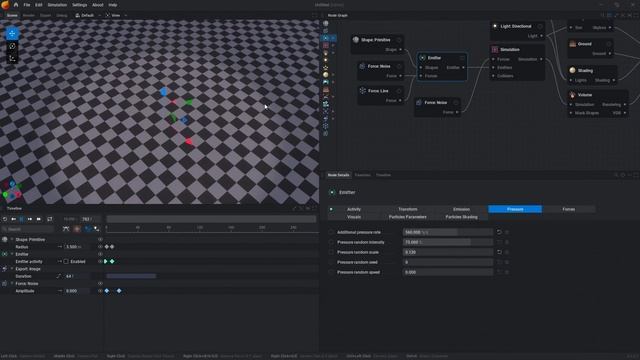Click the Force Line node icon

tap(362, 91)
